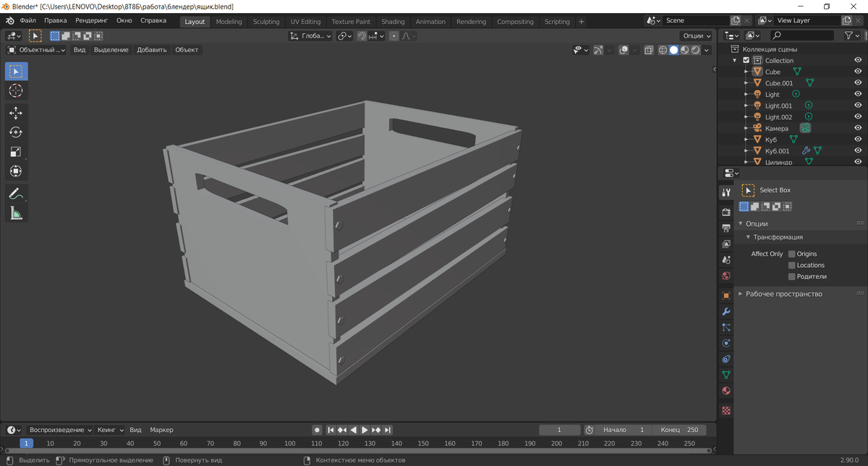This screenshot has width=868, height=466.
Task: Activate the Transform tool
Action: coord(16,171)
